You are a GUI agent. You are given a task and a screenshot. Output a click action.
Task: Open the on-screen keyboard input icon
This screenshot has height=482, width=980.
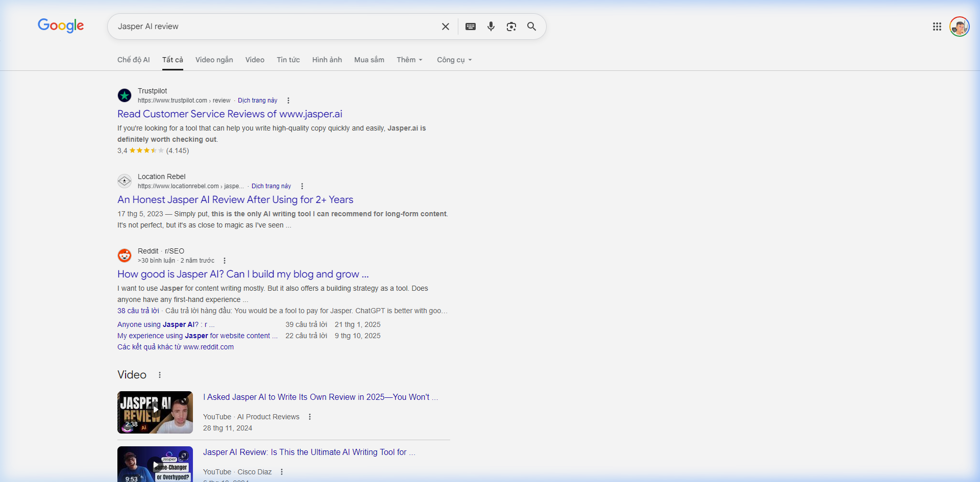(x=471, y=26)
